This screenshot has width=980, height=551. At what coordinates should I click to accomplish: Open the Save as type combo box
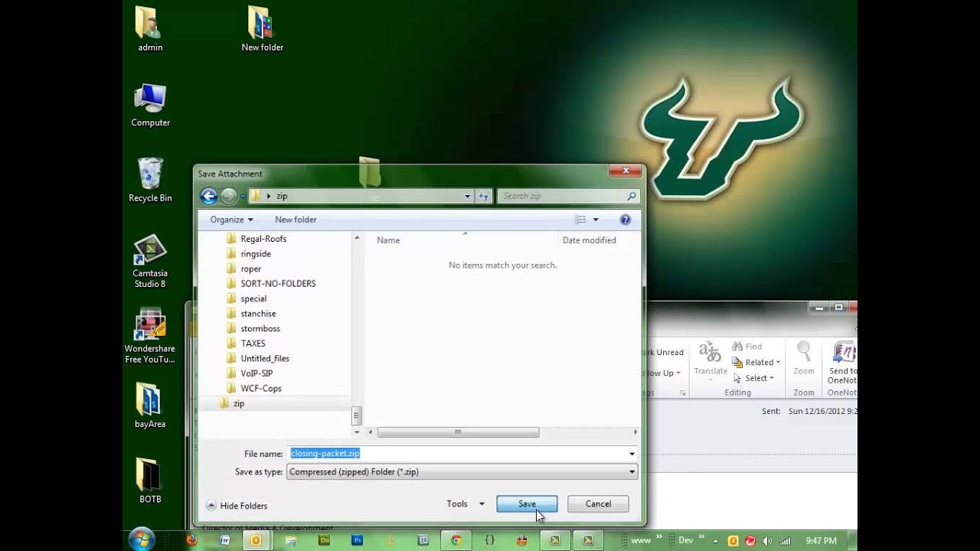[x=462, y=472]
